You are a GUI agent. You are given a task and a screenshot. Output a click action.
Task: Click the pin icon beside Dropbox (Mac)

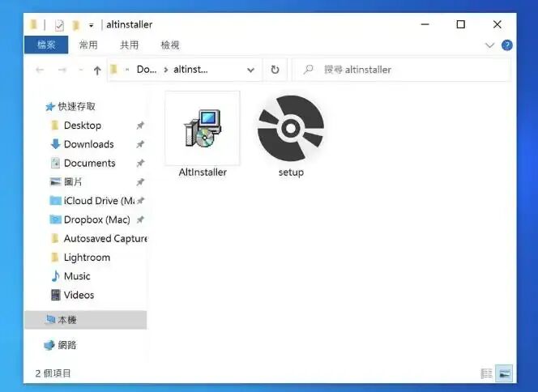point(140,219)
